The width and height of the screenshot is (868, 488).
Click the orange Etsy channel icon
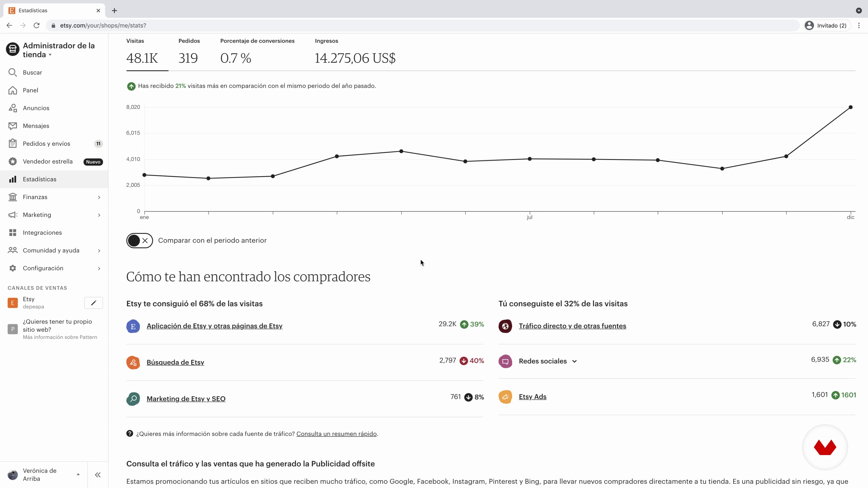[x=12, y=303]
